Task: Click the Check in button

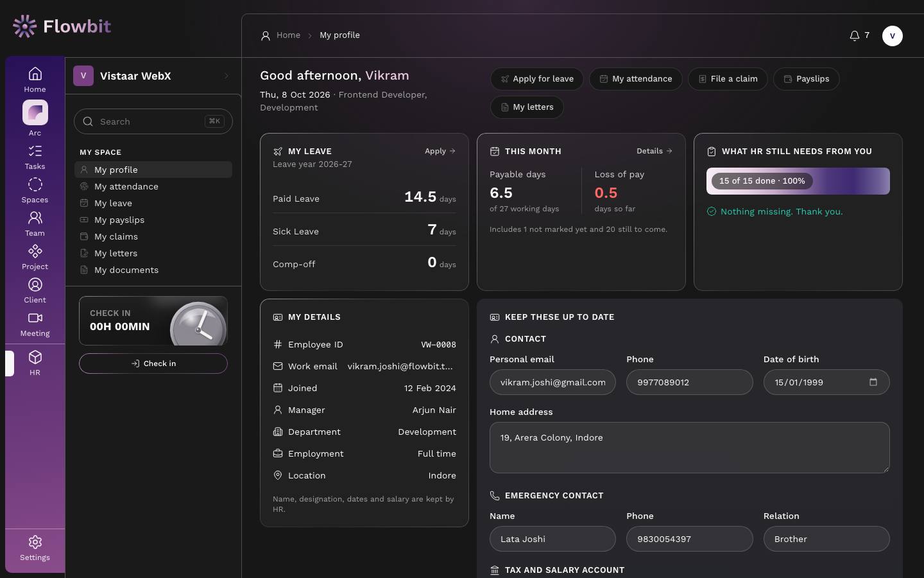Action: click(153, 363)
